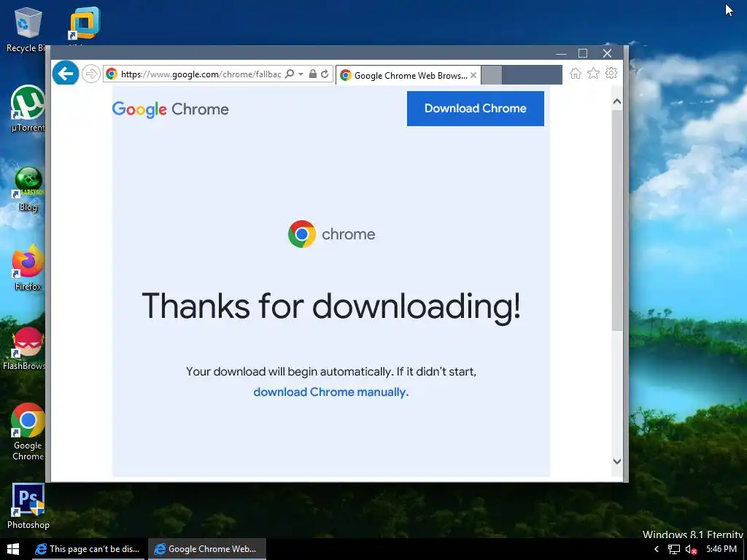Click the Download Chrome button
747x560 pixels.
[476, 109]
